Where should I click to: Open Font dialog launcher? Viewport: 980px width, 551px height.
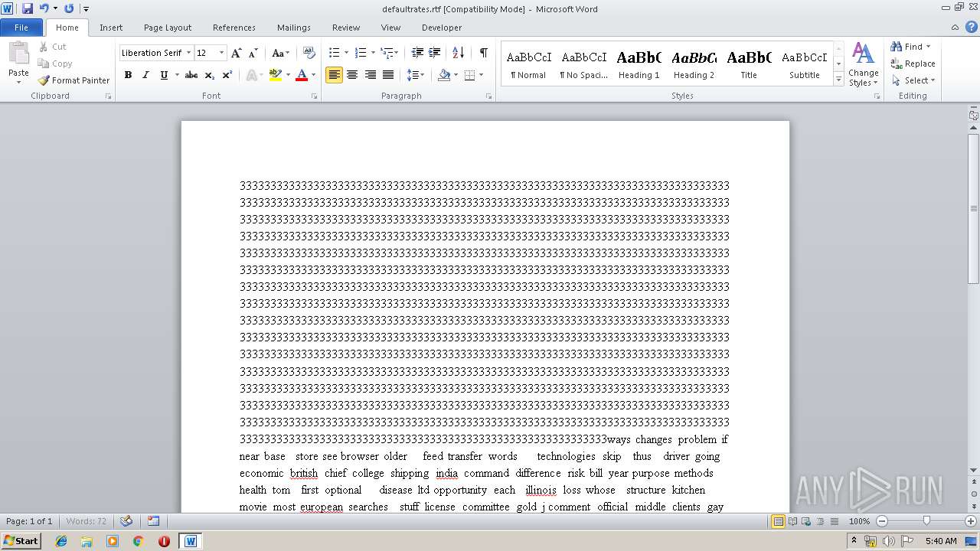[x=315, y=96]
